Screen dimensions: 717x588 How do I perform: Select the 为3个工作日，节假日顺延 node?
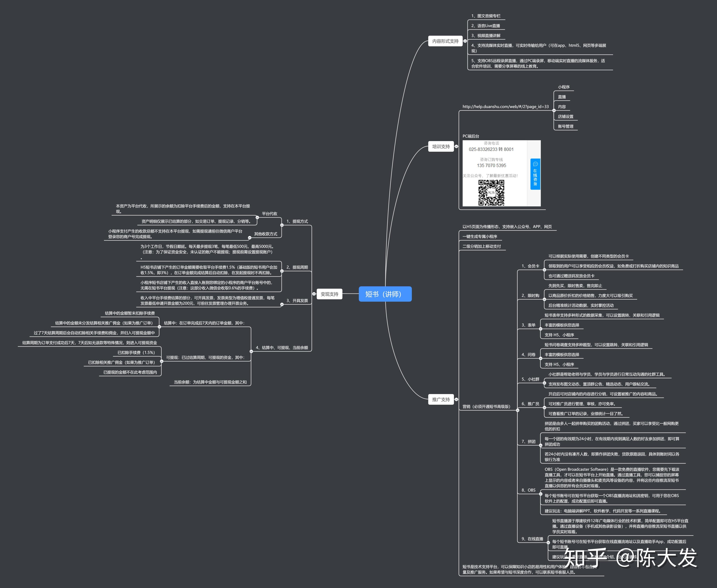tap(207, 252)
